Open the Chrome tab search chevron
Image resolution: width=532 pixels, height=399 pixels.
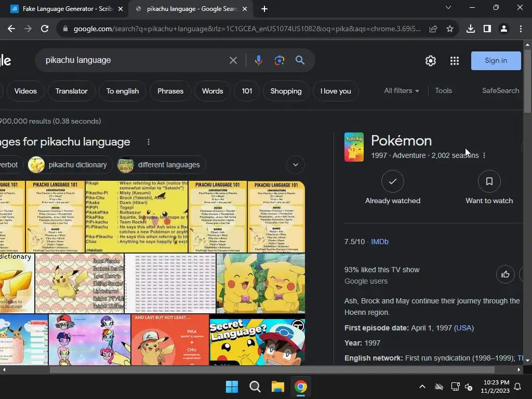click(x=448, y=7)
